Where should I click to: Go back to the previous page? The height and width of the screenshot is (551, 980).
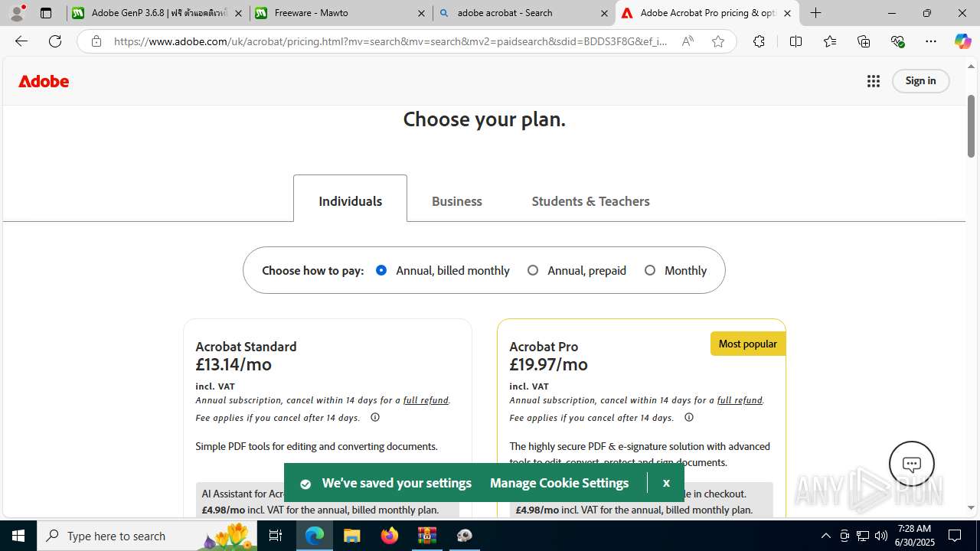pos(21,41)
